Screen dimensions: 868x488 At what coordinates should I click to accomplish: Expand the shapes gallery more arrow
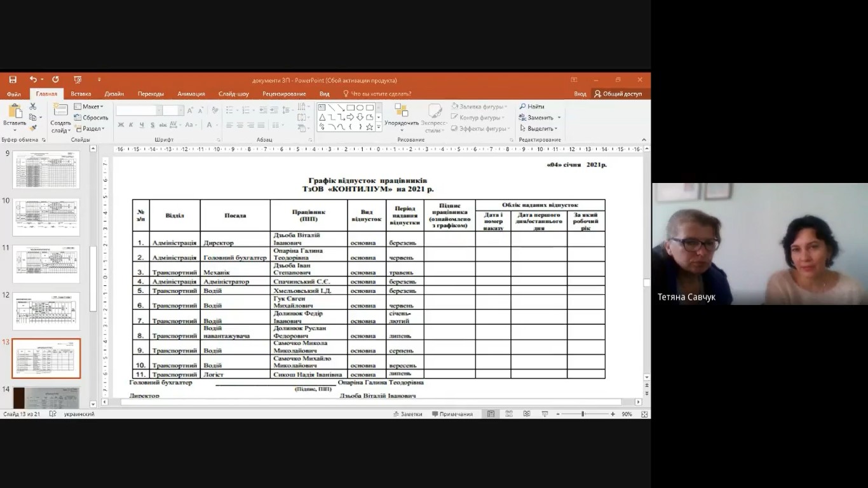[379, 128]
